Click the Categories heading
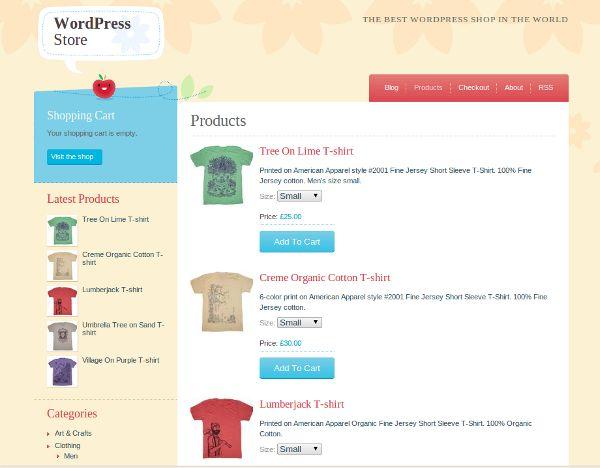The image size is (600, 468). point(72,414)
